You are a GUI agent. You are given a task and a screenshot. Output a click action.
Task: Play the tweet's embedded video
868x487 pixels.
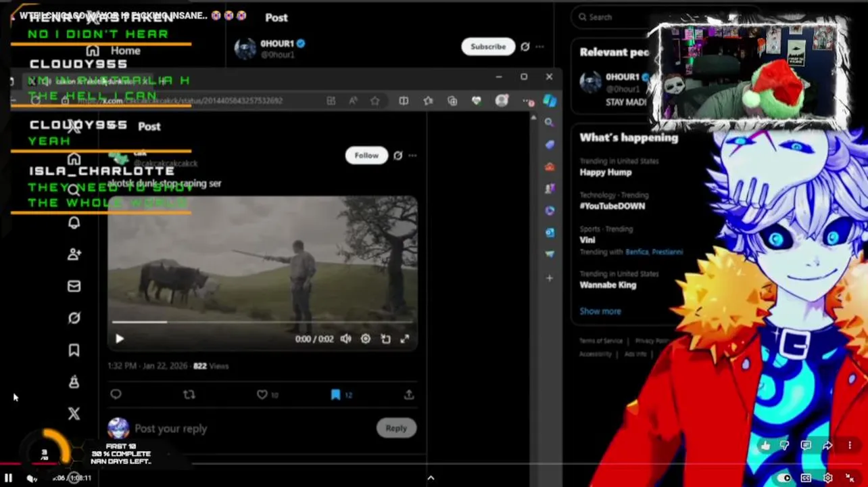point(120,339)
